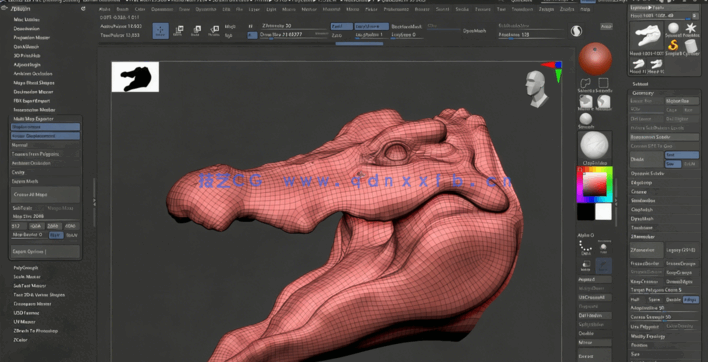This screenshot has width=708, height=362.
Task: Select the PolyMesh3D star tool icon
Action: coord(690,29)
